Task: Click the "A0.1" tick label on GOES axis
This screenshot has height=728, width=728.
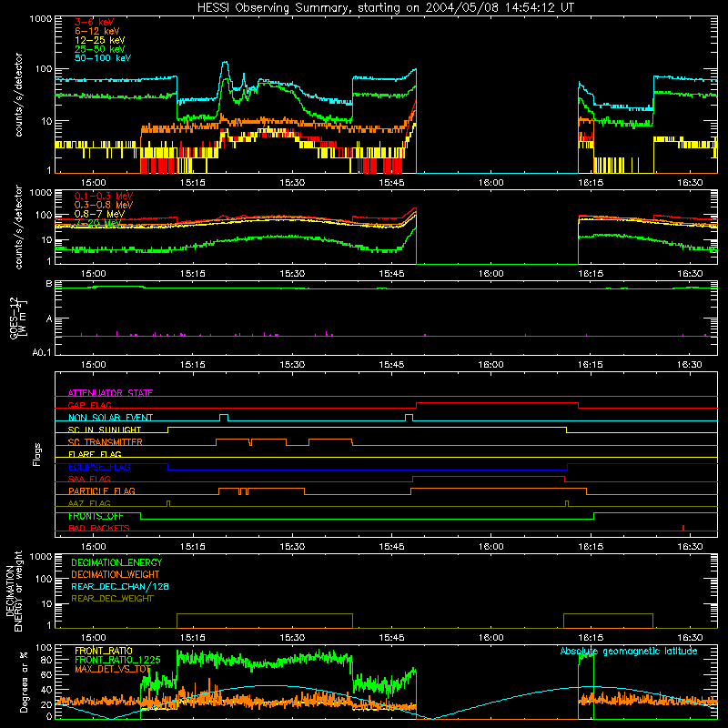Action: 42,353
